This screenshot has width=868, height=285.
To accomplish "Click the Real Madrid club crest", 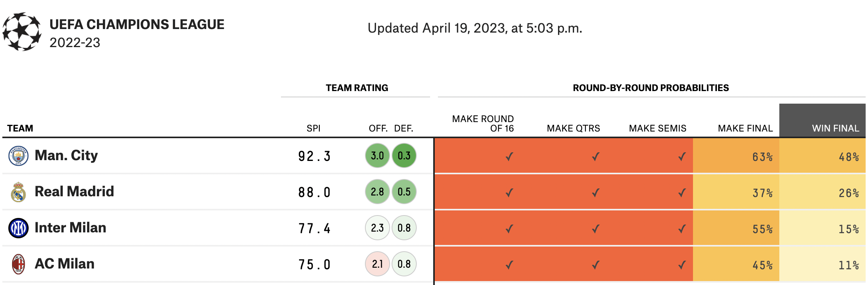I will 18,192.
